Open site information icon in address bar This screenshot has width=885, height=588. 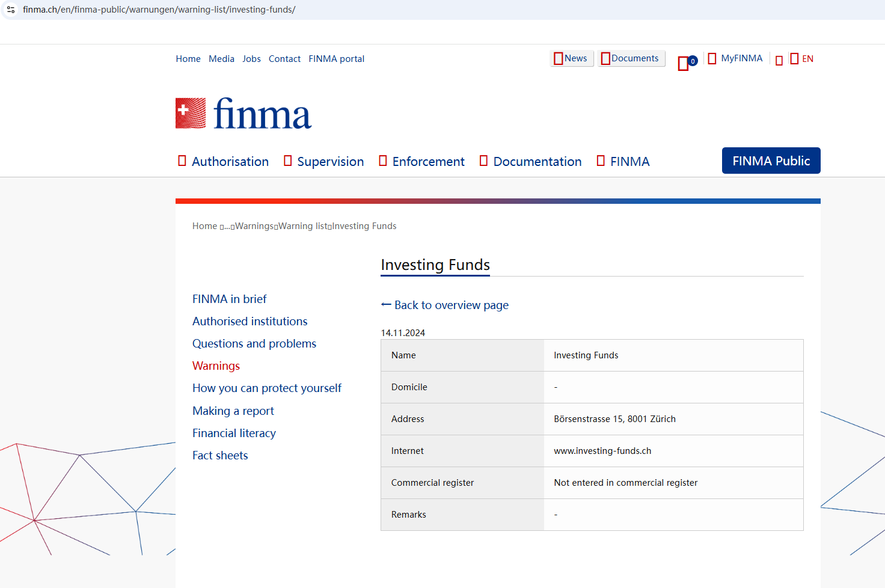(11, 10)
